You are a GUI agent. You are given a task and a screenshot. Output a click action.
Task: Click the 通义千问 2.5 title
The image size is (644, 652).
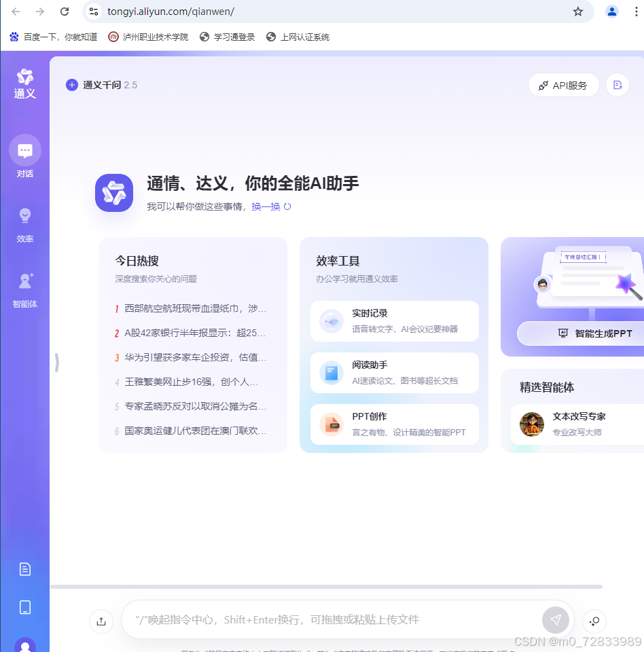point(110,85)
